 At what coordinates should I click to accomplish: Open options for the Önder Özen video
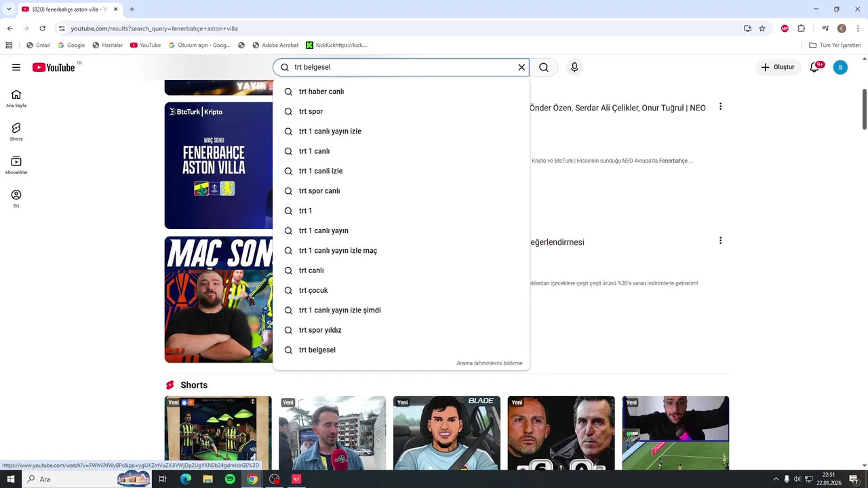[720, 107]
